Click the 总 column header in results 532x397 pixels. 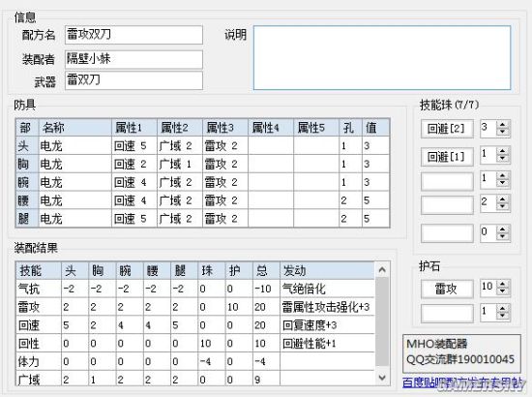pyautogui.click(x=266, y=271)
